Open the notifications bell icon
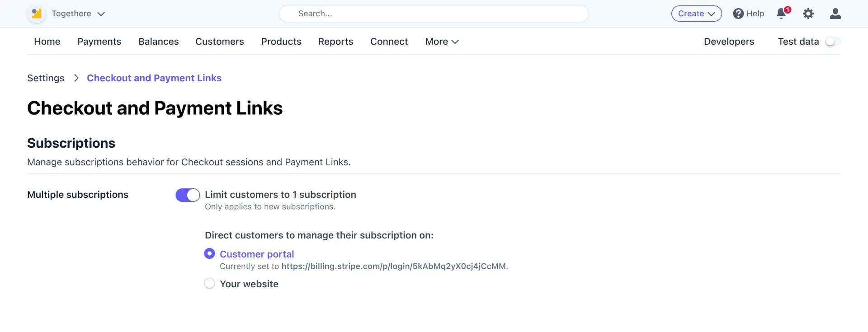Image resolution: width=868 pixels, height=332 pixels. coord(781,14)
